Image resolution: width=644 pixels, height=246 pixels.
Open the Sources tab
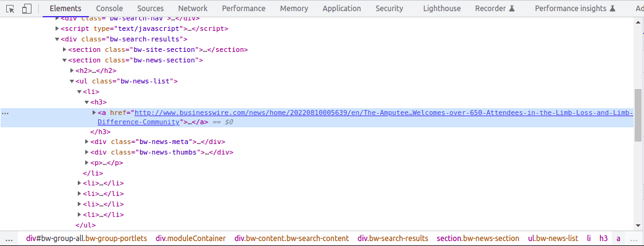(150, 9)
